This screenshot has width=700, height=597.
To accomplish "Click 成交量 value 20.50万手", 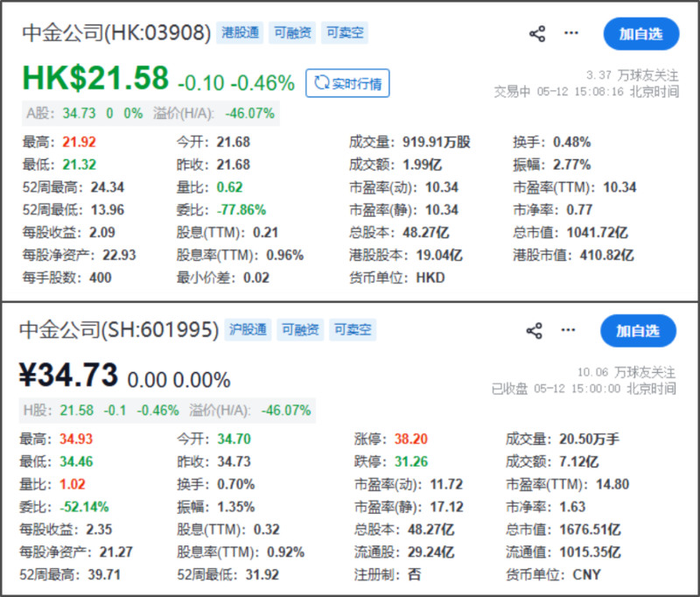I will click(x=589, y=439).
